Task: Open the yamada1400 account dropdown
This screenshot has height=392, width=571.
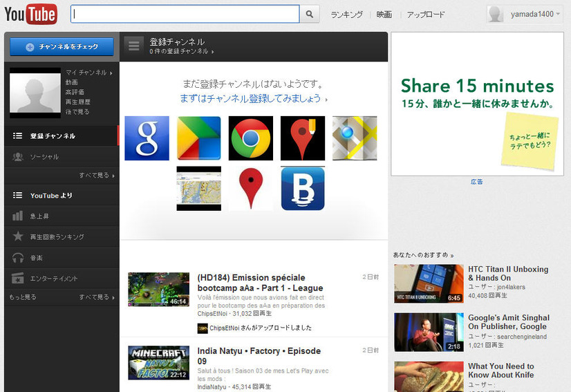Action: coord(535,15)
